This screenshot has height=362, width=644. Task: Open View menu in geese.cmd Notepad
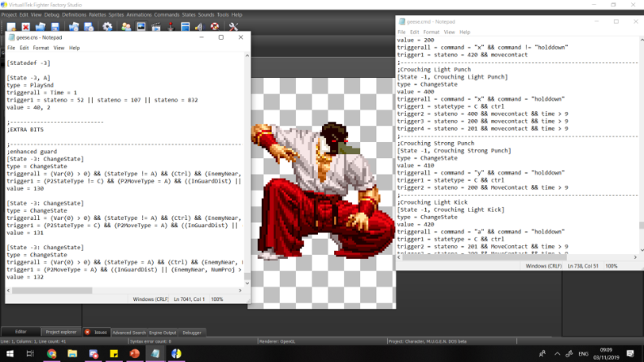point(450,32)
